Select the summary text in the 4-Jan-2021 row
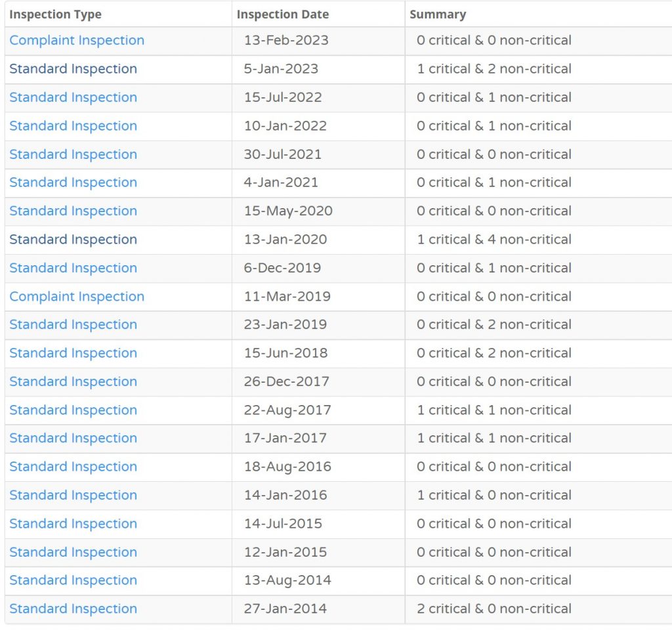The width and height of the screenshot is (672, 644). click(x=494, y=182)
